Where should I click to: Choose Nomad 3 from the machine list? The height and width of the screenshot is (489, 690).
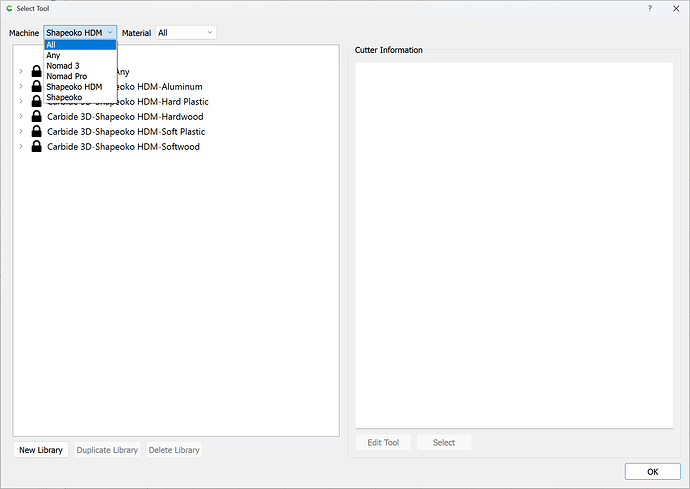coord(61,66)
